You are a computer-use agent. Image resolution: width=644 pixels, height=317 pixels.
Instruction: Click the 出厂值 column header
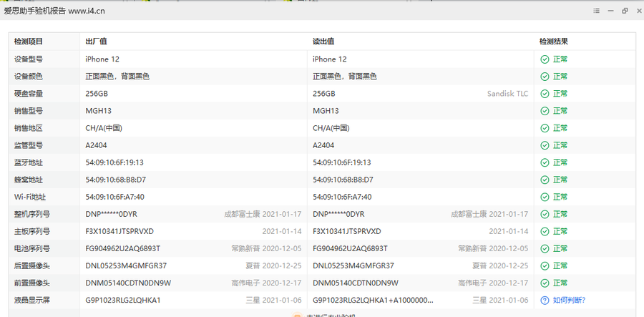96,42
